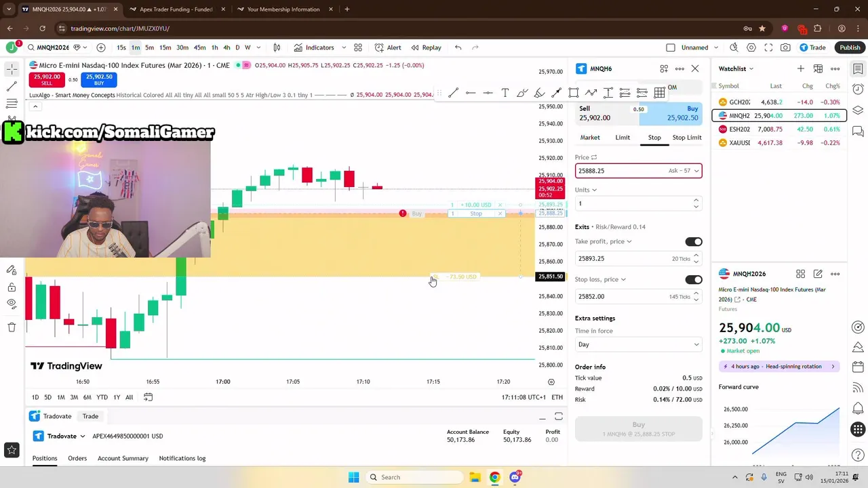Add symbol compare plus icon
This screenshot has height=488, width=868.
tap(101, 47)
